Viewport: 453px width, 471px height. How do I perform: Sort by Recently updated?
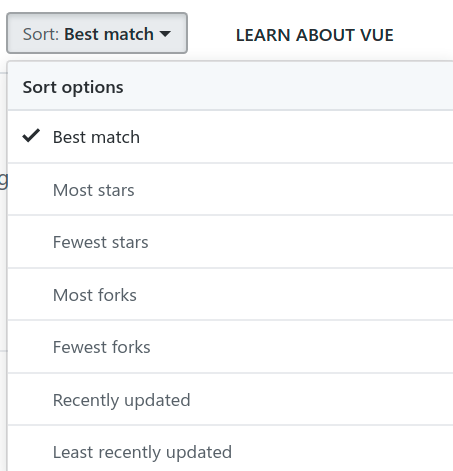pyautogui.click(x=230, y=399)
